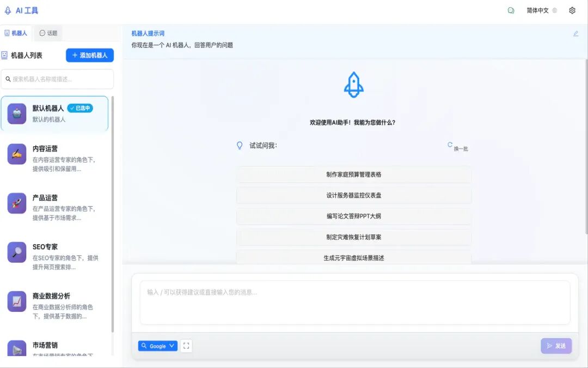Screen dimensions: 588x368
Task: Toggle fullscreen input with expand icon
Action: pyautogui.click(x=186, y=346)
